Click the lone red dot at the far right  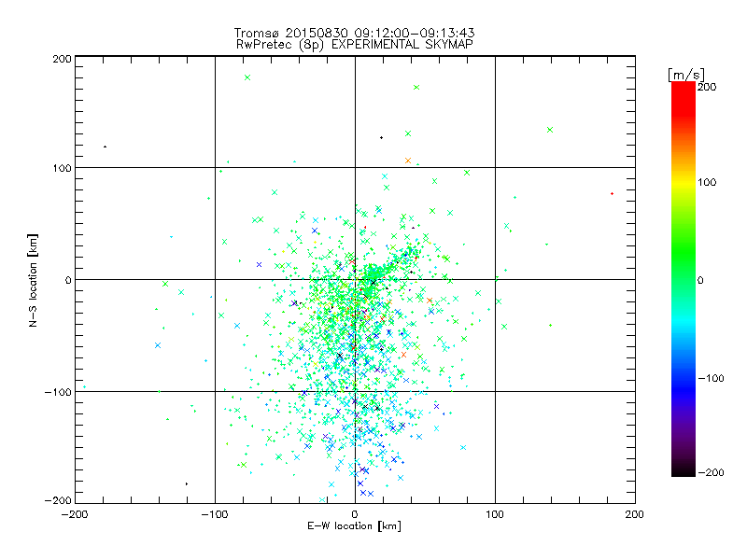click(612, 194)
